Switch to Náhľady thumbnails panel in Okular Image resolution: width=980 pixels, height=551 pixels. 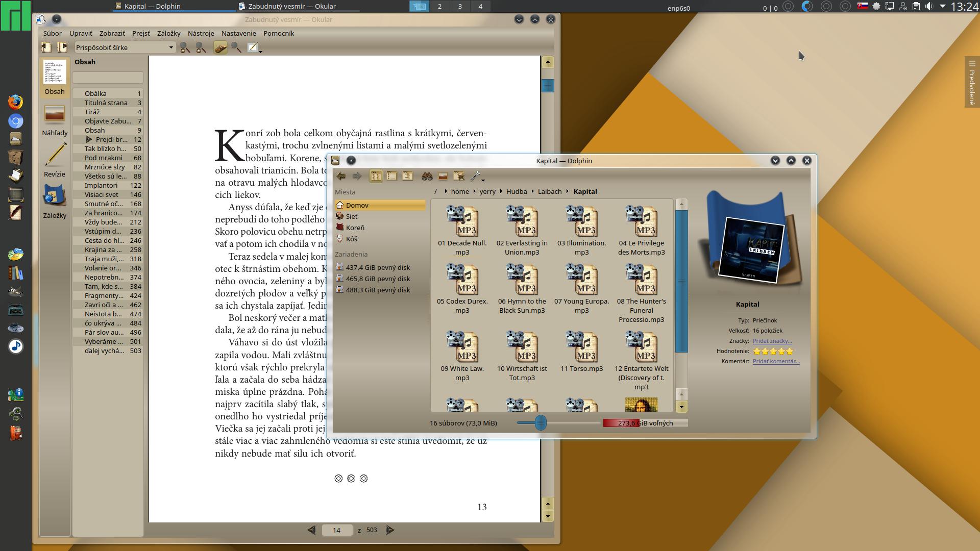point(55,120)
